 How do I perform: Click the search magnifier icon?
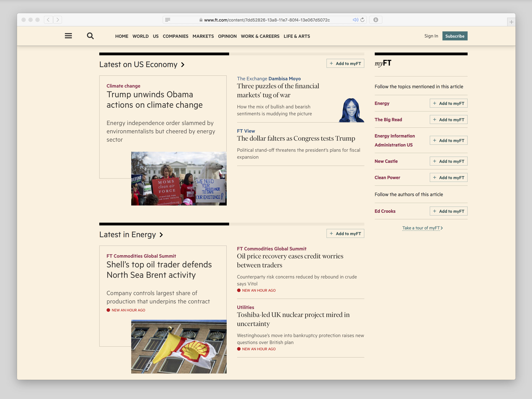[x=90, y=36]
